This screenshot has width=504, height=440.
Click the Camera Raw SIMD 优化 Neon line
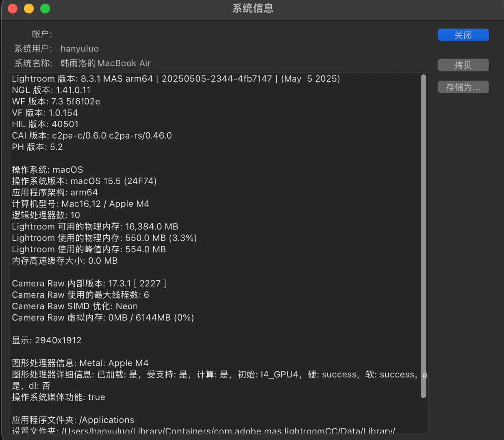(x=75, y=306)
